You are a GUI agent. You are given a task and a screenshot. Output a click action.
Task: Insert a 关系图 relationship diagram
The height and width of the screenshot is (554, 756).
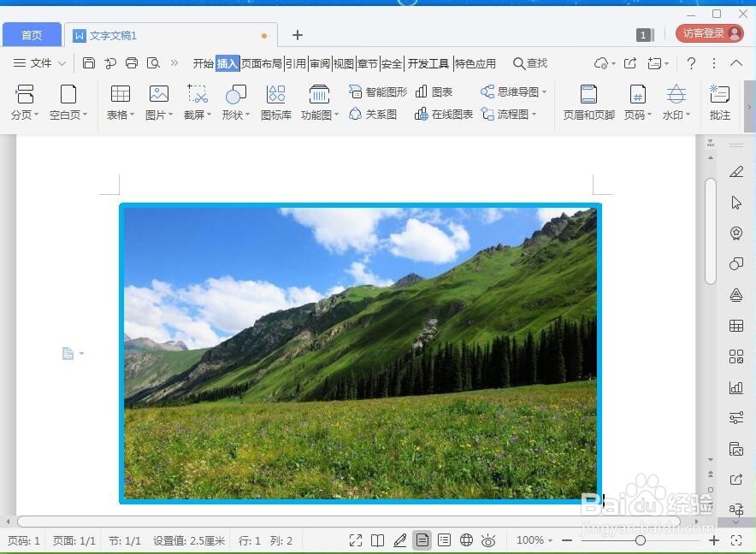pos(373,115)
